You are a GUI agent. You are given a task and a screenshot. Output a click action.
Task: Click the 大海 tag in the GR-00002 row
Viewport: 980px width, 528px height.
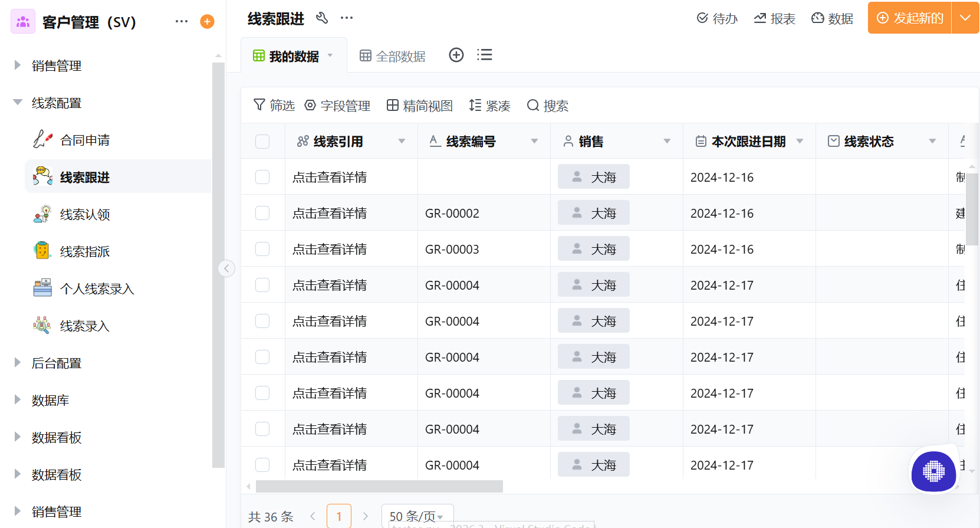(594, 212)
